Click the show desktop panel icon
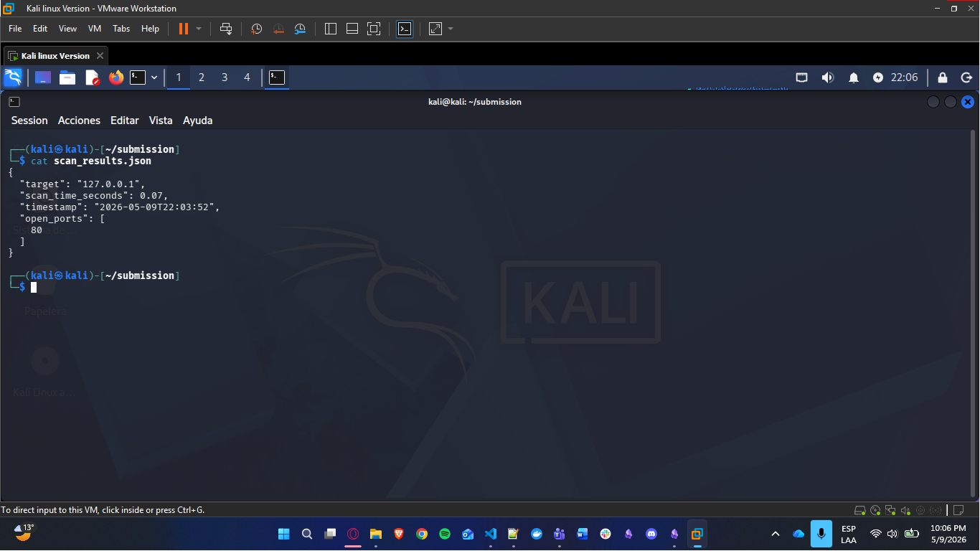 43,77
